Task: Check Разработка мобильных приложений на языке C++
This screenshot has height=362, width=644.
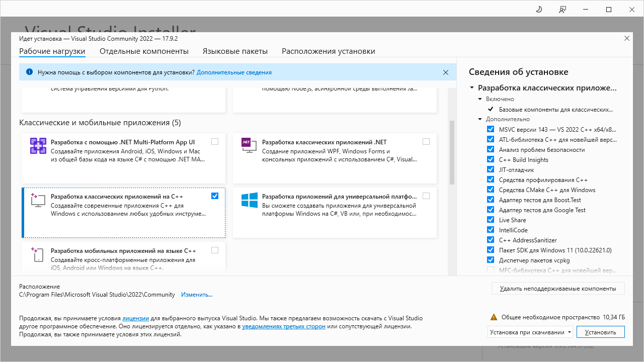Action: point(215,250)
